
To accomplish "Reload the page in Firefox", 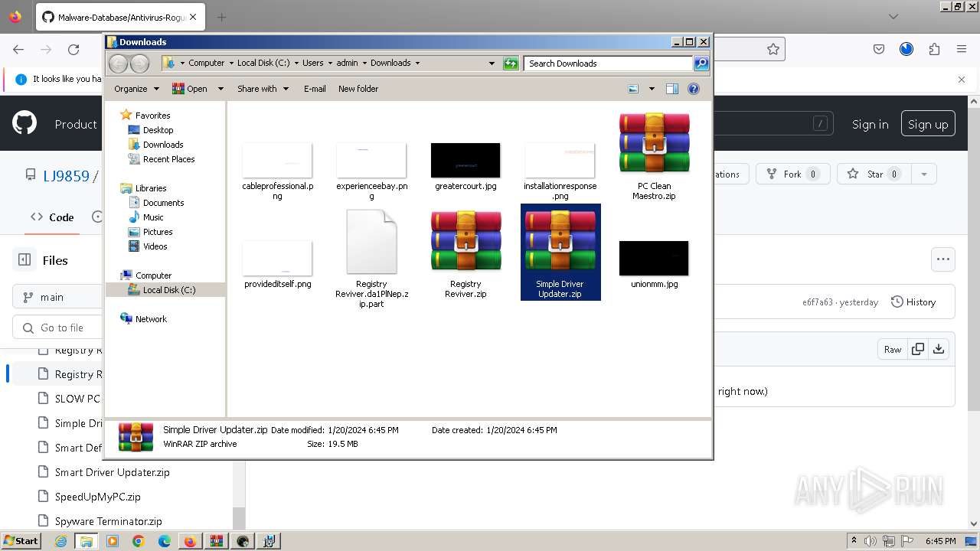I will pos(73,49).
